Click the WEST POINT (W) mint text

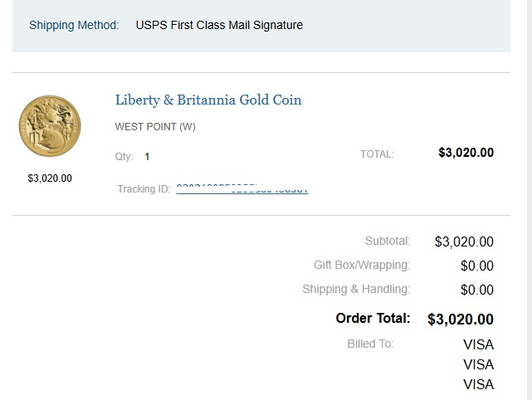155,127
